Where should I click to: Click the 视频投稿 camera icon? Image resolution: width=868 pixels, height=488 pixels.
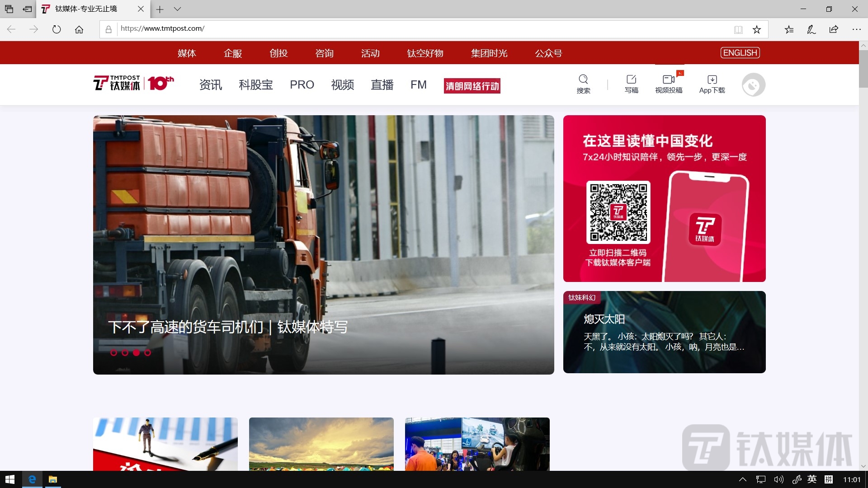point(669,80)
